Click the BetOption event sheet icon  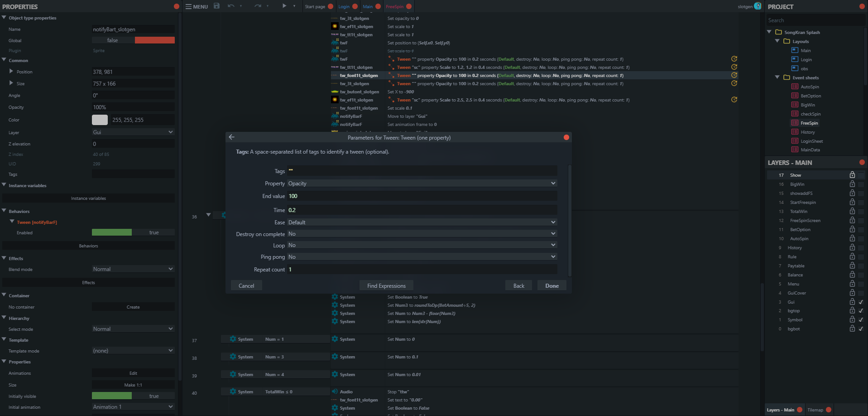pyautogui.click(x=795, y=96)
